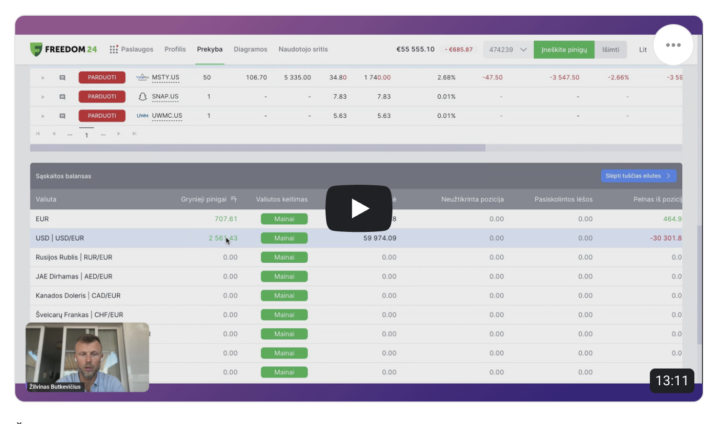Click the 13:11 video duration badge
Image resolution: width=720 pixels, height=424 pixels.
[x=672, y=380]
